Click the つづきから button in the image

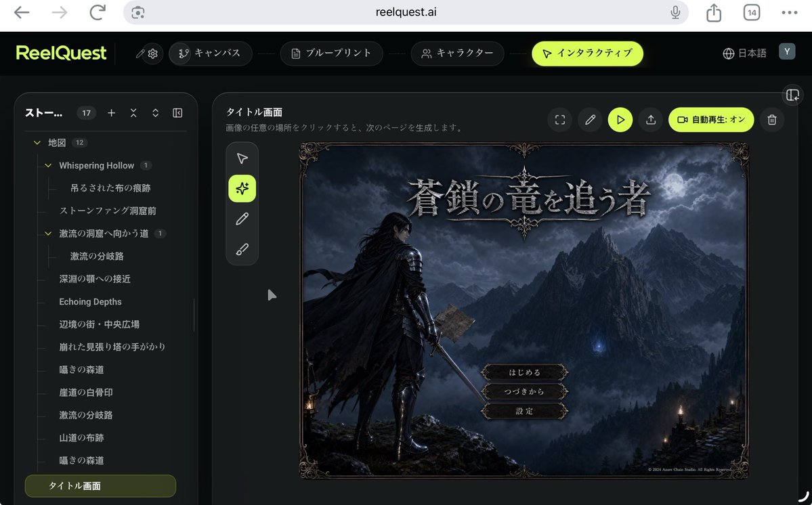click(x=525, y=392)
